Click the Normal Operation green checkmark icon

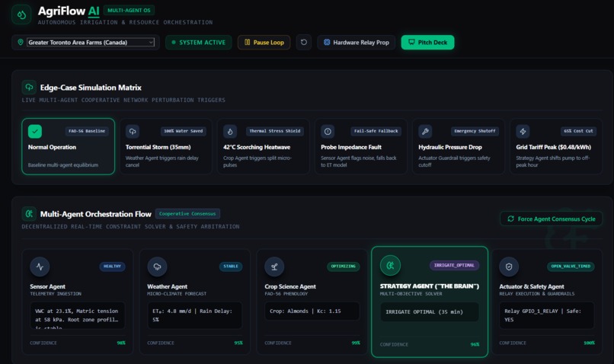coord(35,131)
